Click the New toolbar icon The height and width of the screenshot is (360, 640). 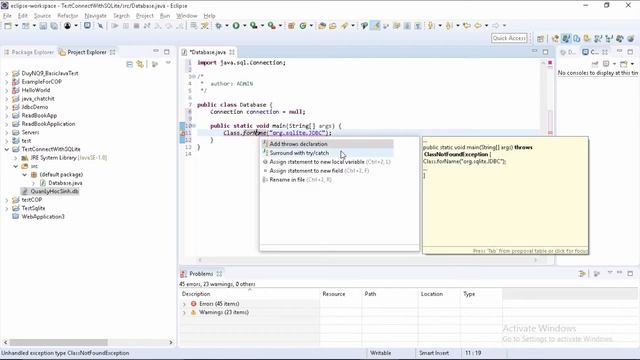8,26
